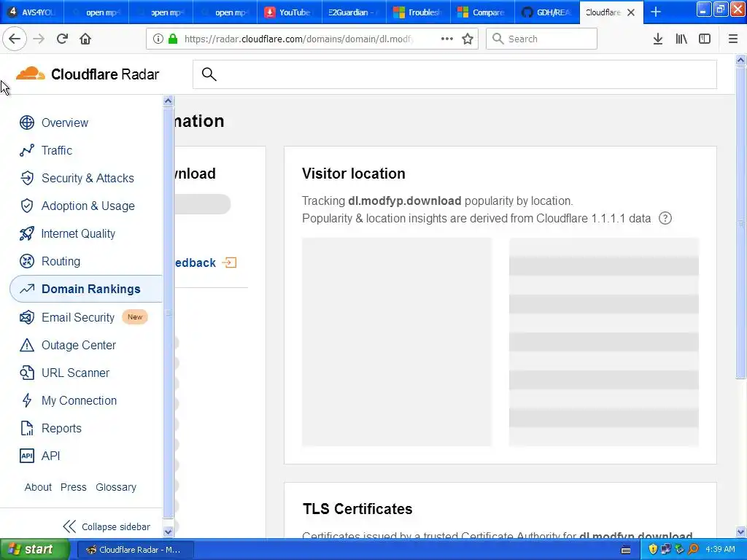Image resolution: width=747 pixels, height=560 pixels.
Task: Show site information via the info icon
Action: click(x=158, y=39)
